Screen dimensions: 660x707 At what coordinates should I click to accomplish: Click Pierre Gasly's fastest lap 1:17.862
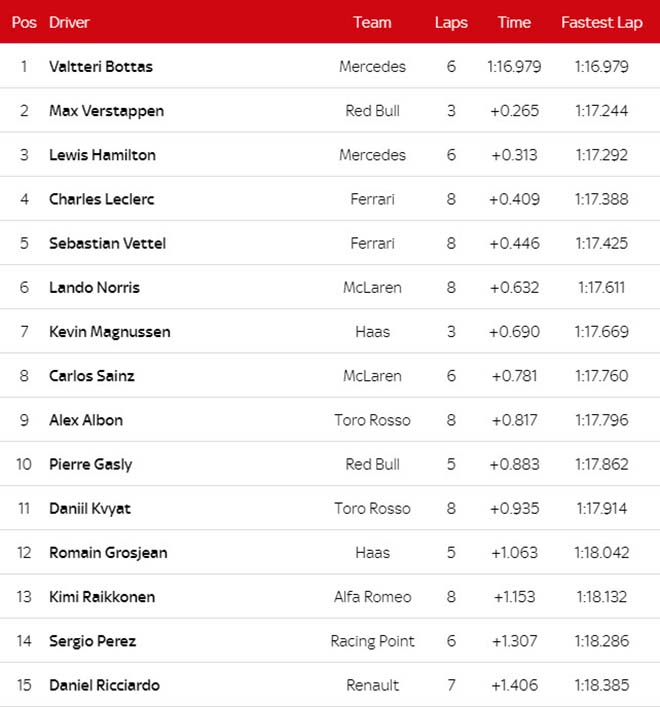coord(602,464)
